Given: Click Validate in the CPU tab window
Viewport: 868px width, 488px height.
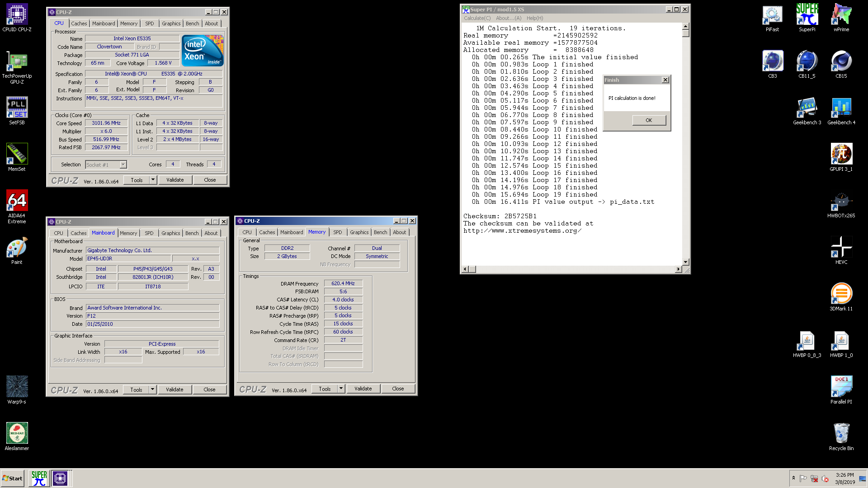Looking at the screenshot, I should (175, 180).
